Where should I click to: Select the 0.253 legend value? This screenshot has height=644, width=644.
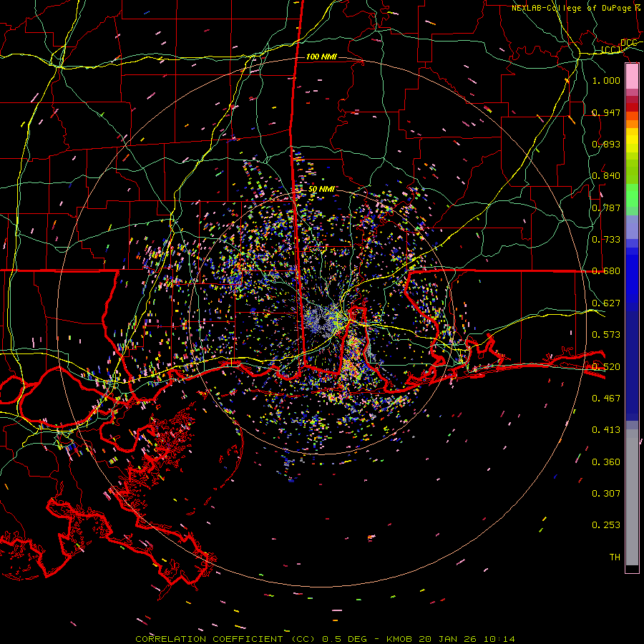(606, 525)
